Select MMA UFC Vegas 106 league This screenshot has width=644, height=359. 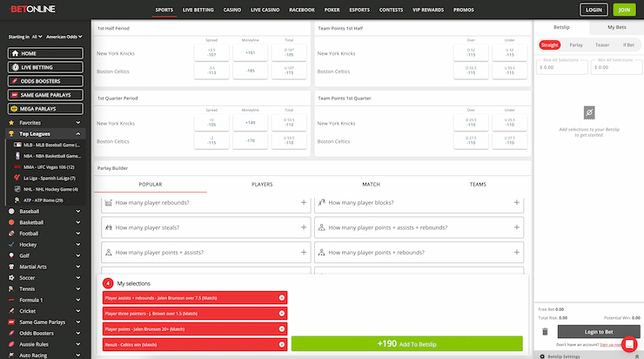tap(46, 167)
